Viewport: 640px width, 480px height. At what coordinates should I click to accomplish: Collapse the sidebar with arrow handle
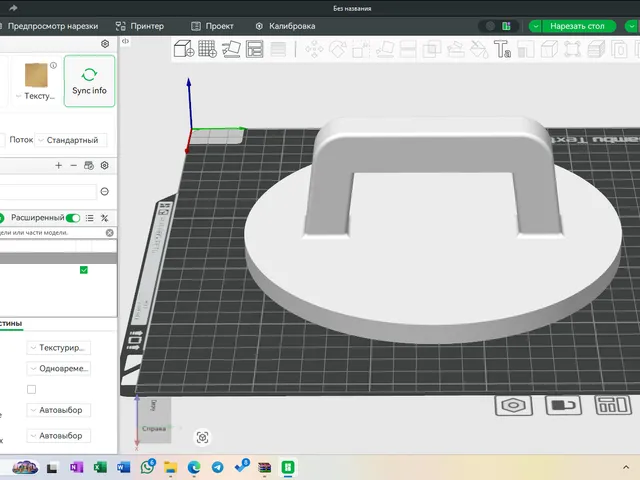click(x=125, y=41)
